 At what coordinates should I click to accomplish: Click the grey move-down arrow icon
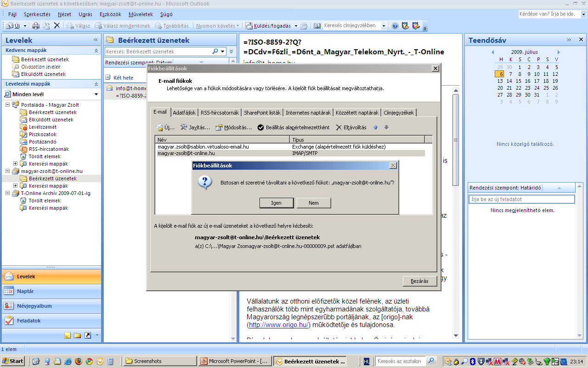[386, 127]
